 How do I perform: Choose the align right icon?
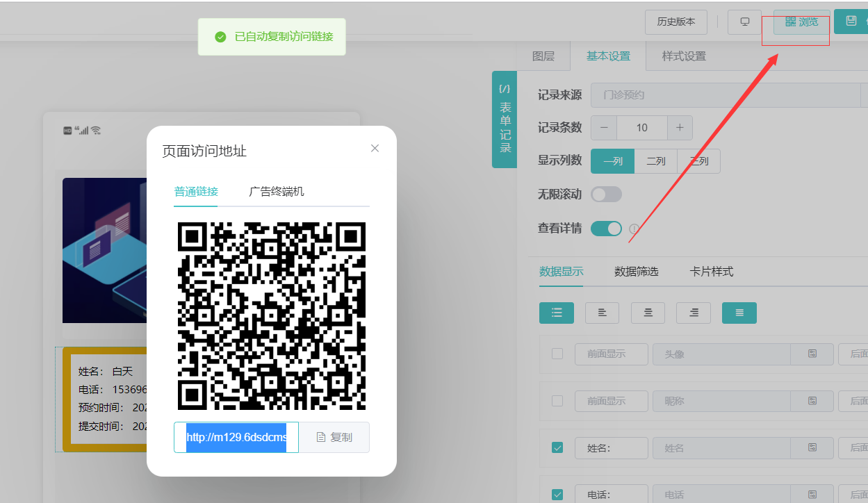[694, 313]
